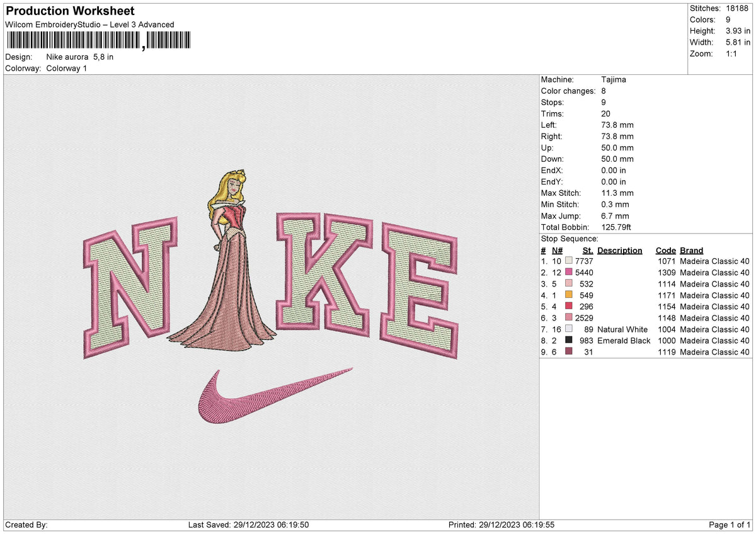Click the 'Color changes:' label
Screen dimensions: 756x534
coord(568,91)
